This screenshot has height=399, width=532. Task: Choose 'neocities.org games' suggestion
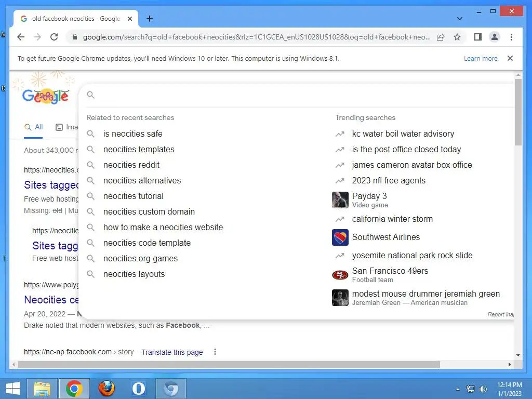coord(140,259)
